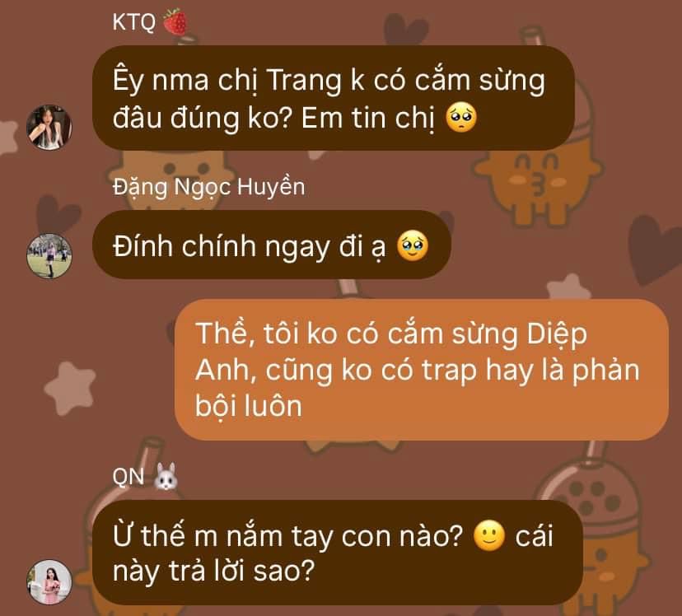
Task: Tap slight smile emoji in QN's message
Action: [489, 535]
